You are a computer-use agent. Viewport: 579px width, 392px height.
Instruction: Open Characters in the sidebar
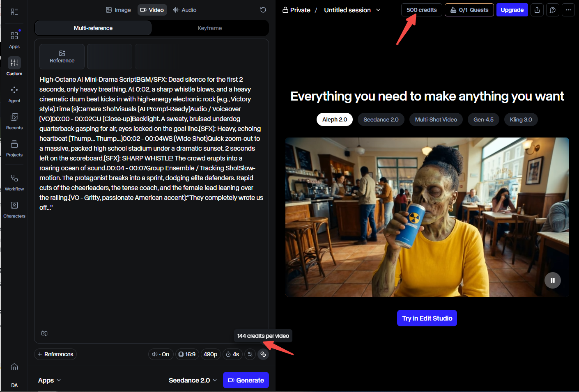14,209
